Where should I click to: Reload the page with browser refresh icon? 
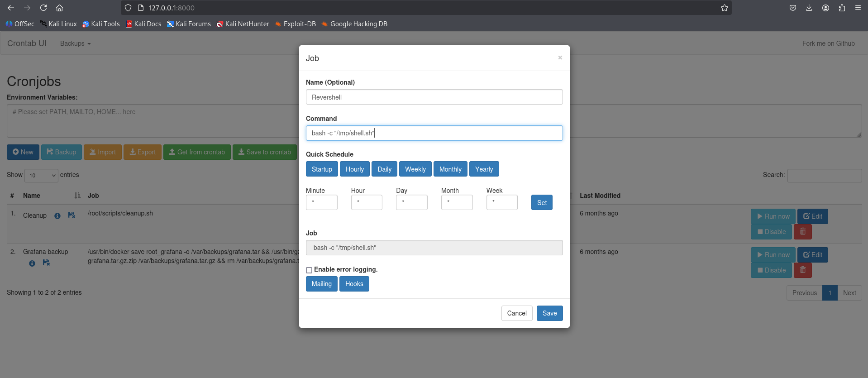point(43,8)
